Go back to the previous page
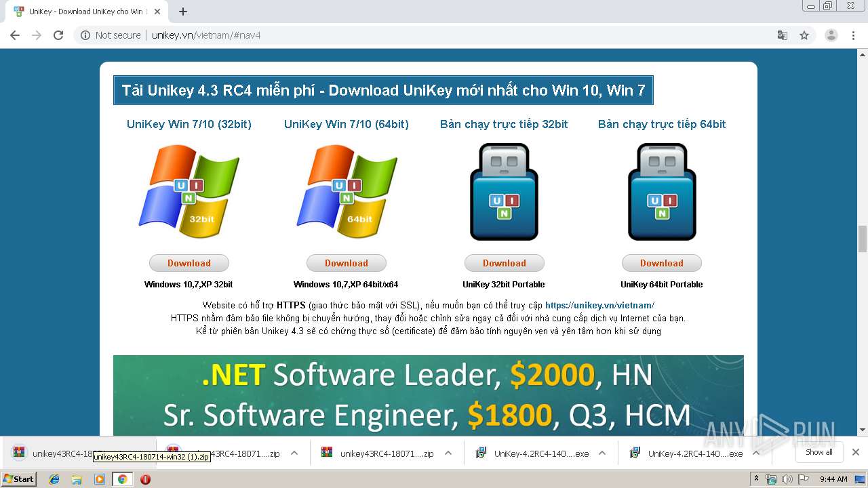The width and height of the screenshot is (868, 488). coord(15,35)
